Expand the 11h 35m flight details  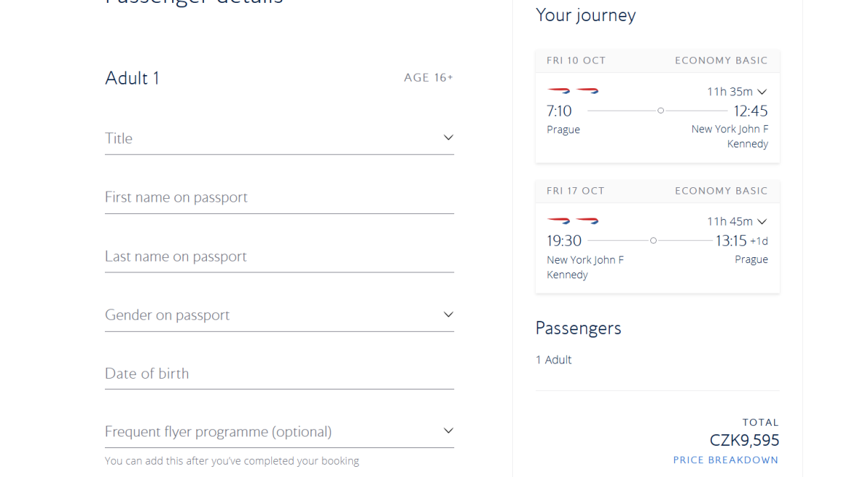pos(737,92)
